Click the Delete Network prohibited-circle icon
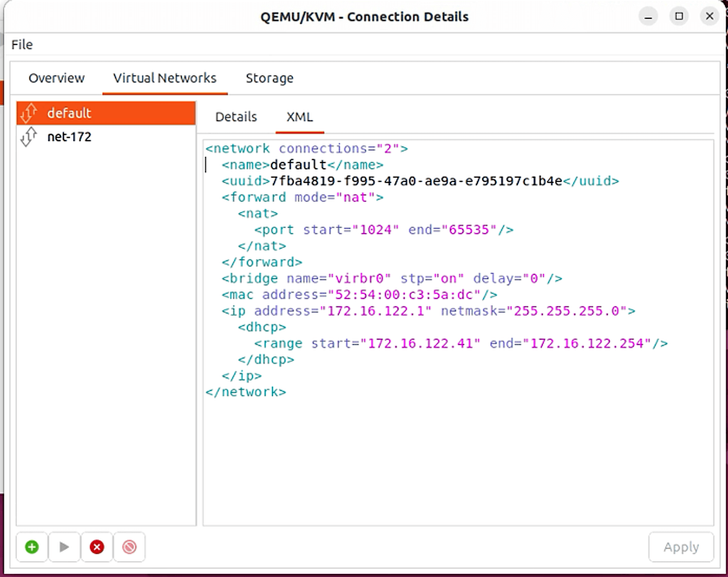 [x=129, y=547]
